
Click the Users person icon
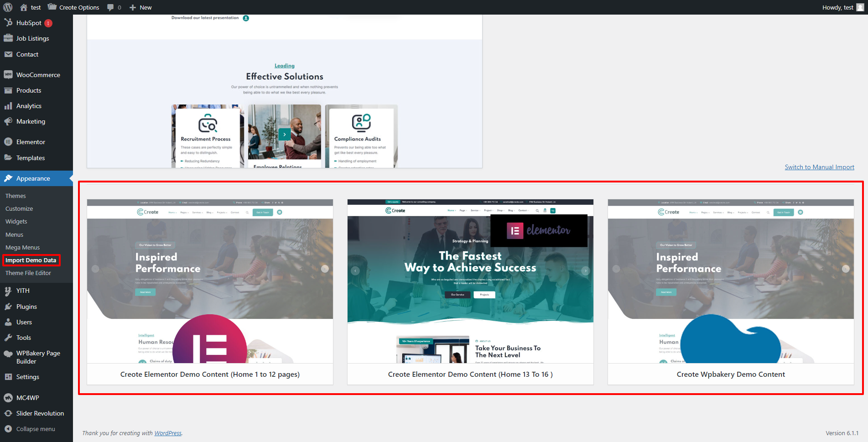tap(8, 322)
